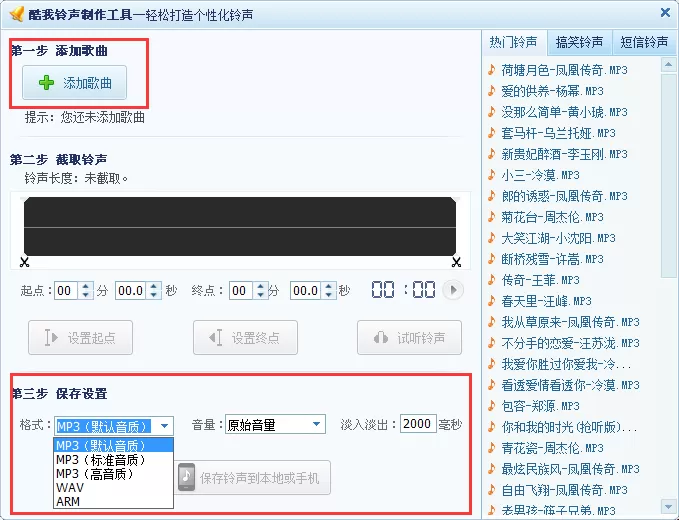
Task: Click music note icon beside 传奇-王菲
Action: 491,280
